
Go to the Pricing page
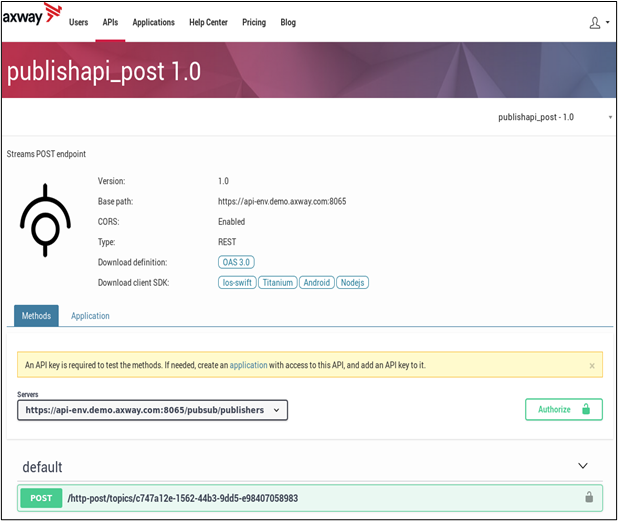254,22
